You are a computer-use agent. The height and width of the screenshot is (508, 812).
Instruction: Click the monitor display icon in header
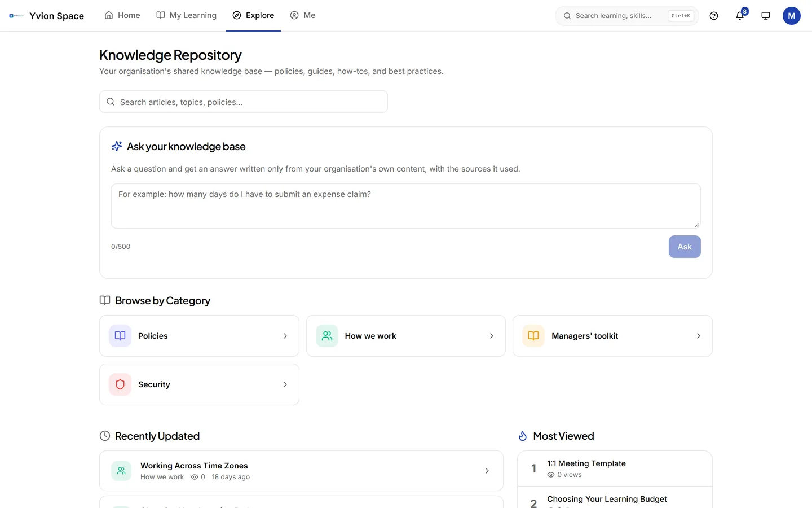pyautogui.click(x=766, y=16)
